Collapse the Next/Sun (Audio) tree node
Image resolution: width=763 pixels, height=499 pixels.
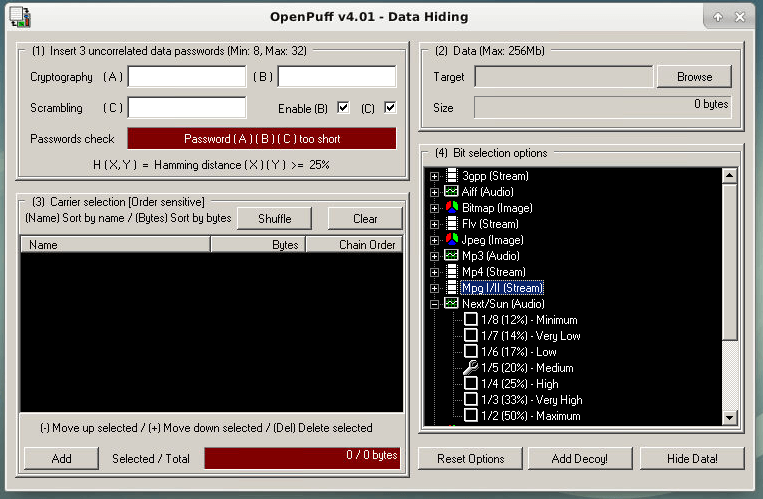click(x=434, y=304)
